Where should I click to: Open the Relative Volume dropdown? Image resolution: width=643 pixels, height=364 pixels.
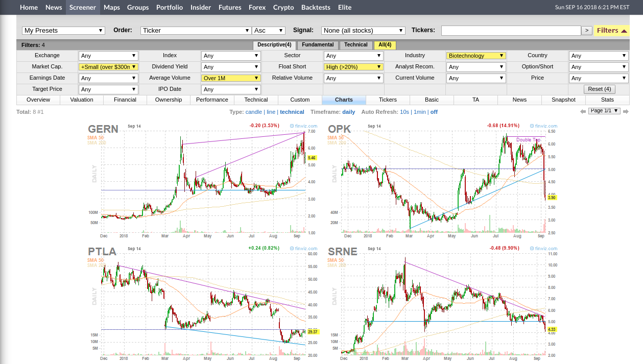pos(353,78)
